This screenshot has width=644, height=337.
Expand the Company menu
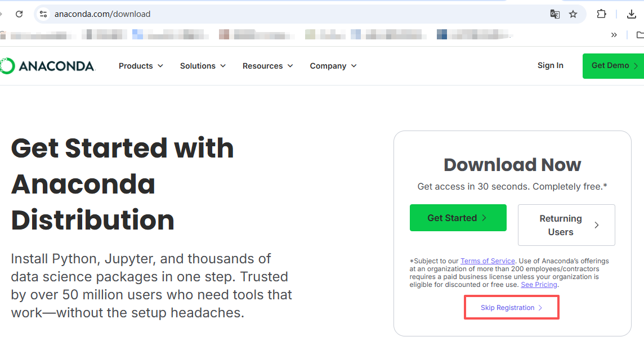pyautogui.click(x=333, y=66)
